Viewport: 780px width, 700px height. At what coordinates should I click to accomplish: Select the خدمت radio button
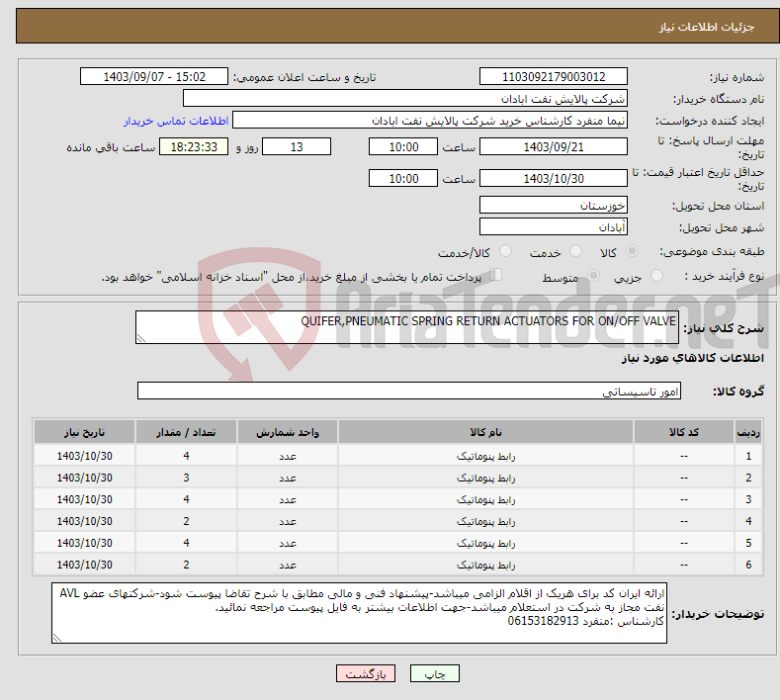(575, 251)
